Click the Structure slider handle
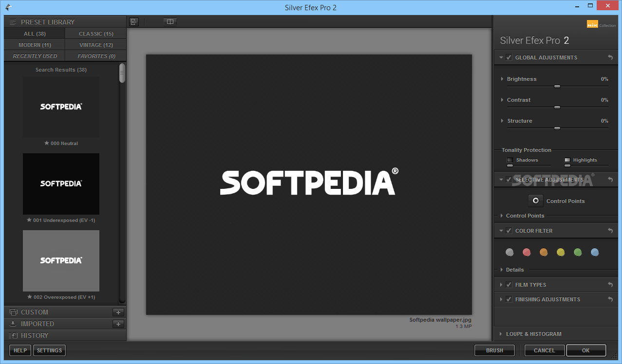This screenshot has width=622, height=364. pyautogui.click(x=557, y=128)
